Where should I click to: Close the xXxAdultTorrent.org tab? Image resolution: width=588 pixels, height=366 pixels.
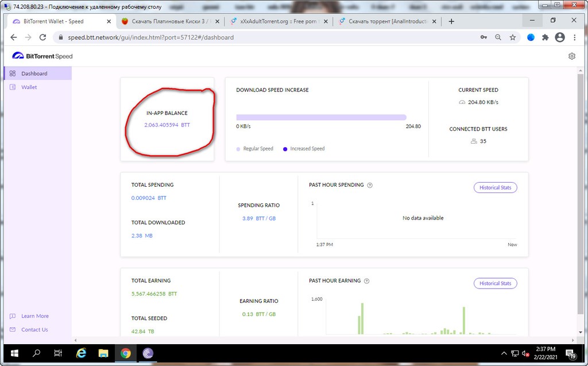pos(326,21)
